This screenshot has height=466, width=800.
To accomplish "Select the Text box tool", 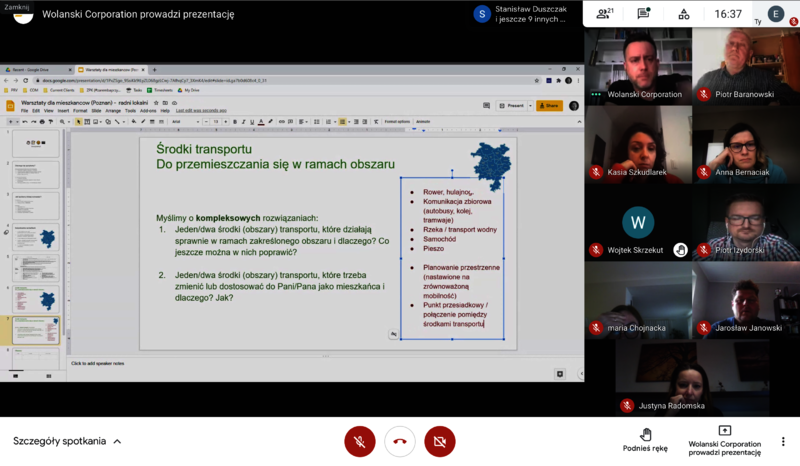I will (87, 121).
